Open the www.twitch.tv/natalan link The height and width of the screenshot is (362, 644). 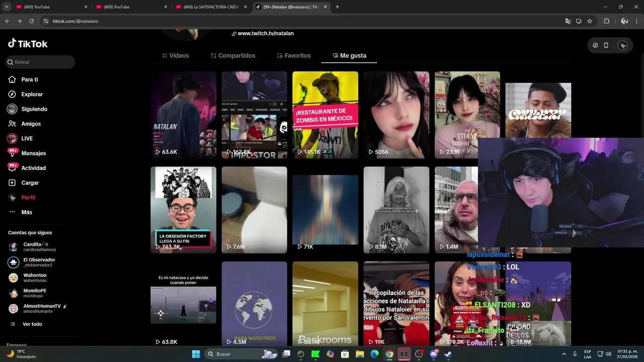coord(263,34)
